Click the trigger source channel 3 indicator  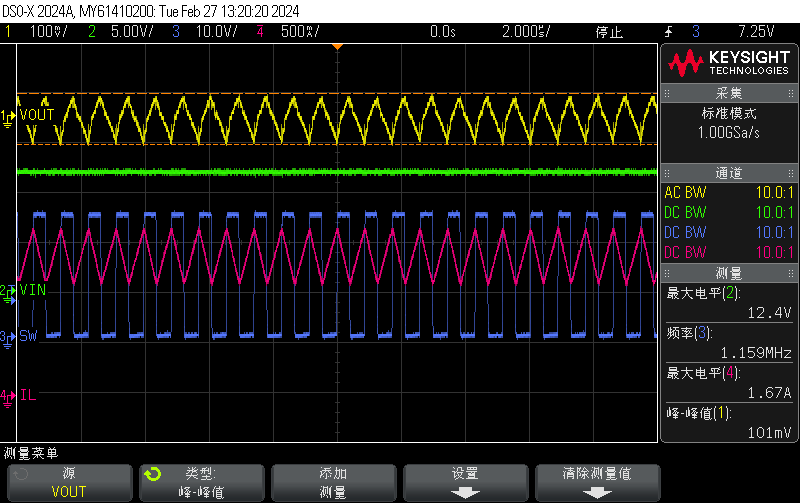coord(696,32)
